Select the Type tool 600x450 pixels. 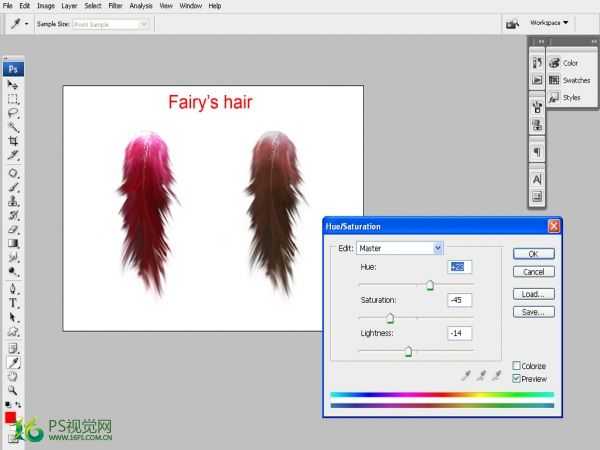click(x=14, y=302)
